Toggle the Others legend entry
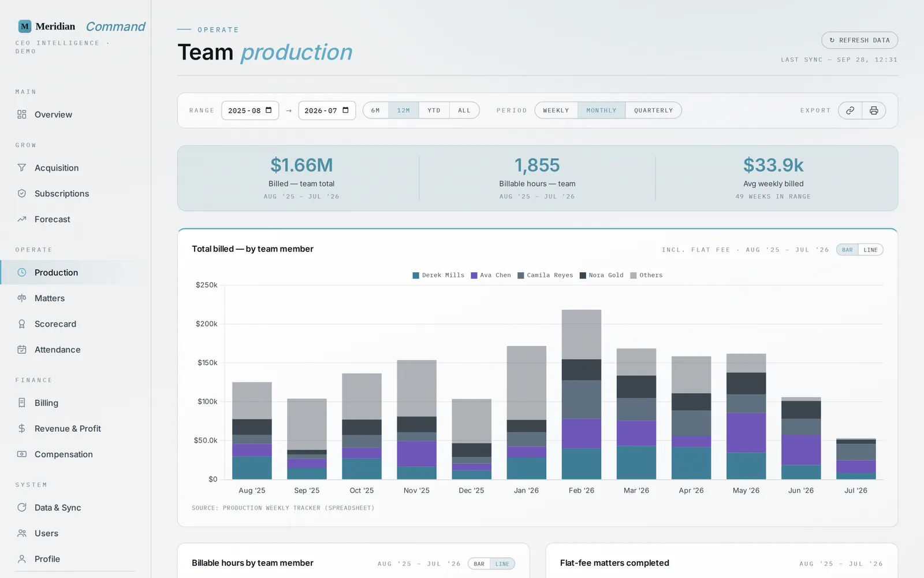 (x=646, y=276)
